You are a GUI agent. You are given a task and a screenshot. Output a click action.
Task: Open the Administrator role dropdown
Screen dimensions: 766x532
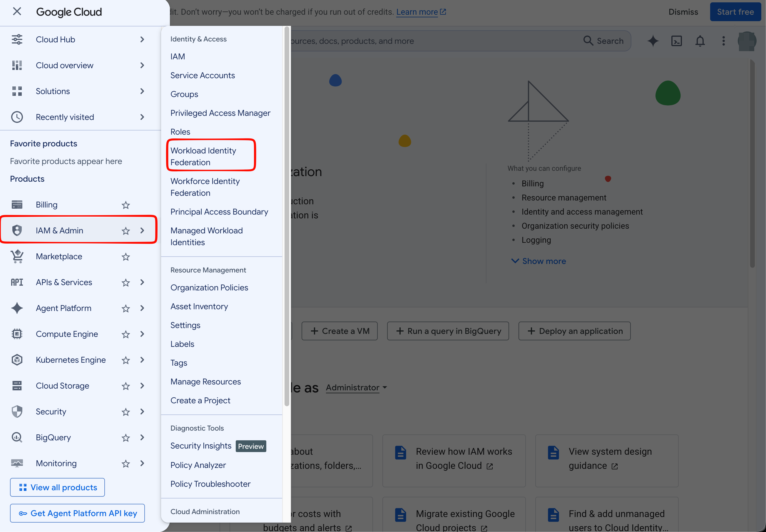coord(356,387)
